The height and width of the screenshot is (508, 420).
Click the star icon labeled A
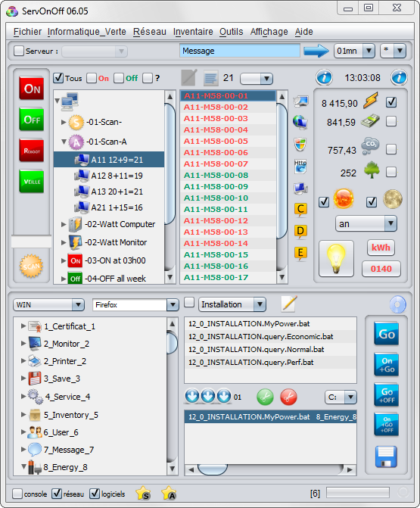point(169,494)
